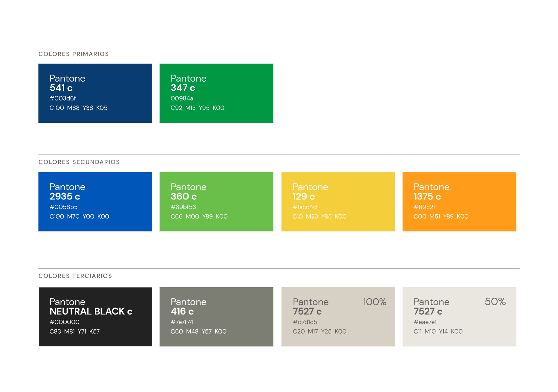
Task: Select the Pantone 7527 c 50% swatch
Action: click(x=459, y=317)
